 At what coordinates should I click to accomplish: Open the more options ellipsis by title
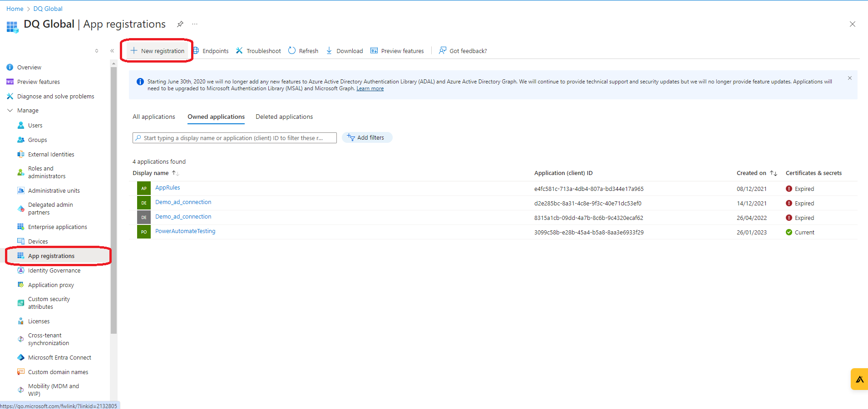click(x=195, y=24)
